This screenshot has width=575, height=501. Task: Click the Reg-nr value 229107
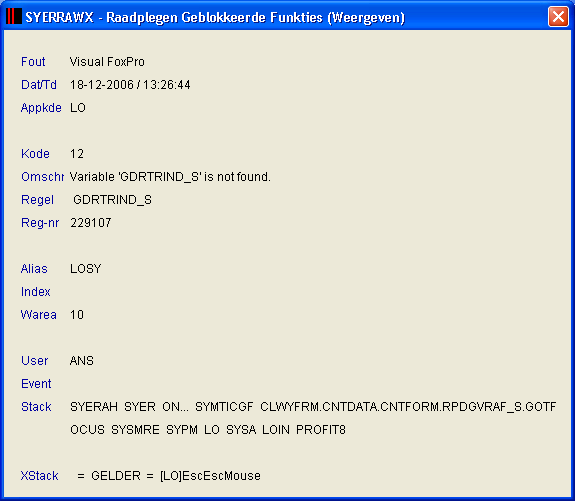click(91, 223)
